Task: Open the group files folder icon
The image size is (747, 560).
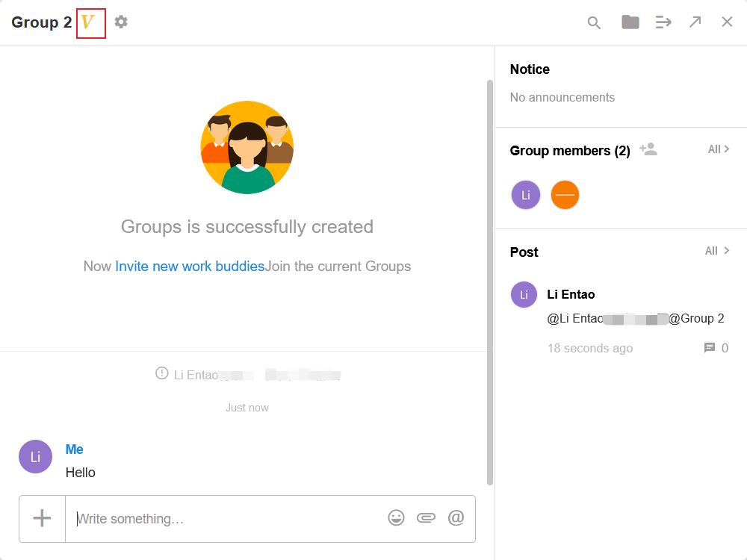Action: (x=630, y=22)
